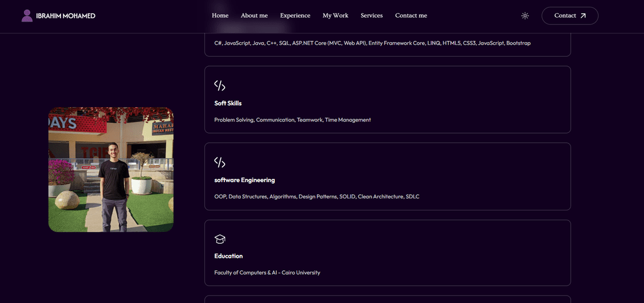Image resolution: width=644 pixels, height=303 pixels.
Task: Click the Contact pill button
Action: 570,16
